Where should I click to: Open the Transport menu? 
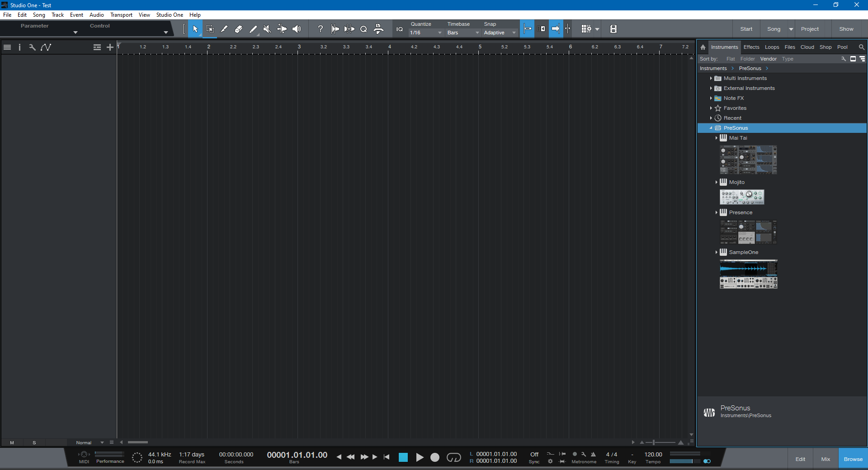pyautogui.click(x=121, y=15)
